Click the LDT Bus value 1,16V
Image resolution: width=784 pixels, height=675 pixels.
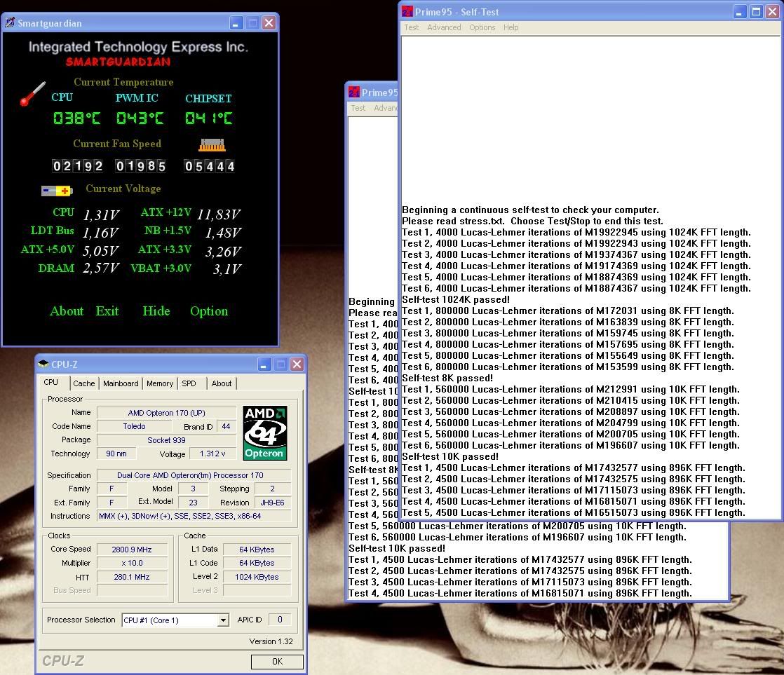click(101, 233)
